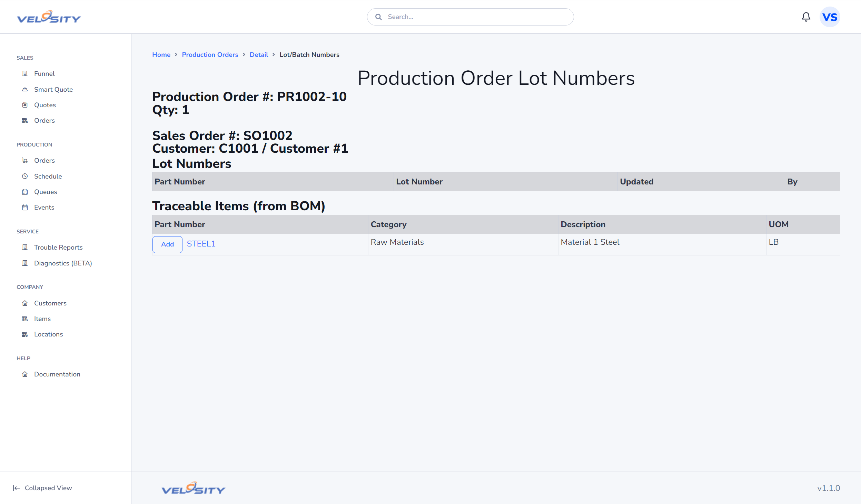The image size is (861, 504).
Task: Open the Schedule page
Action: [x=48, y=176]
